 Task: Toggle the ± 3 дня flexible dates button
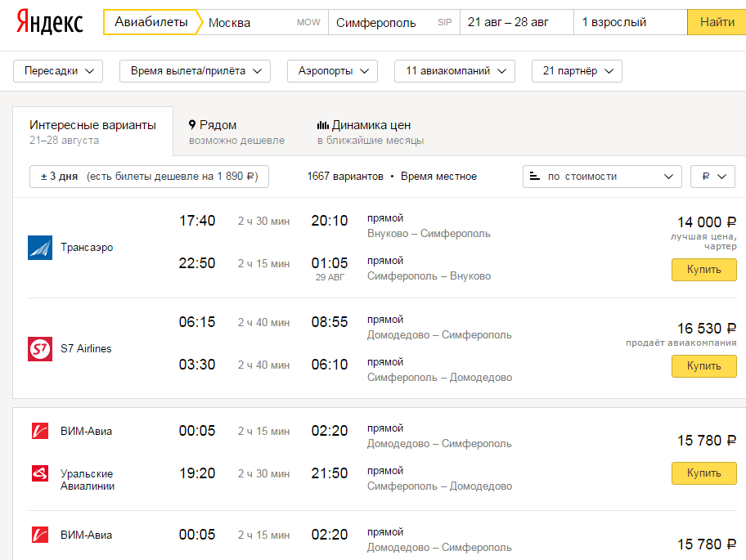(149, 177)
